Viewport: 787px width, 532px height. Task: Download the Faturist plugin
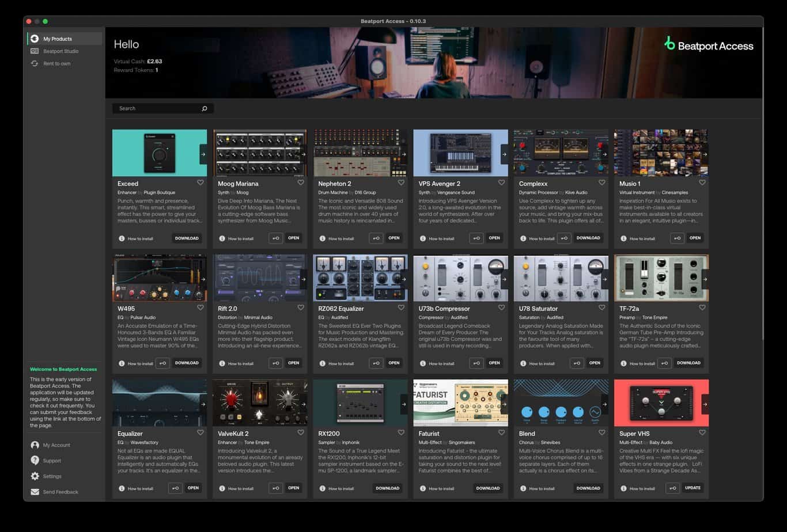tap(488, 488)
